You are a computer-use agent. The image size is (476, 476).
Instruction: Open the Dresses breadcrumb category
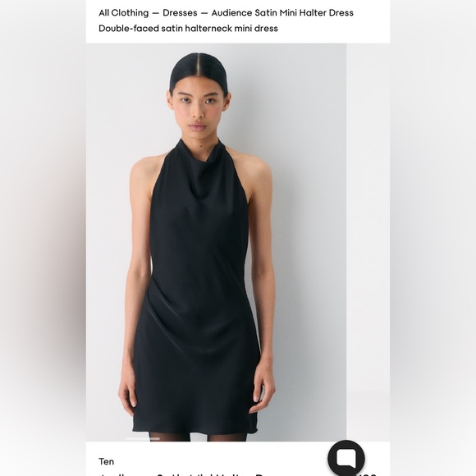click(x=180, y=13)
